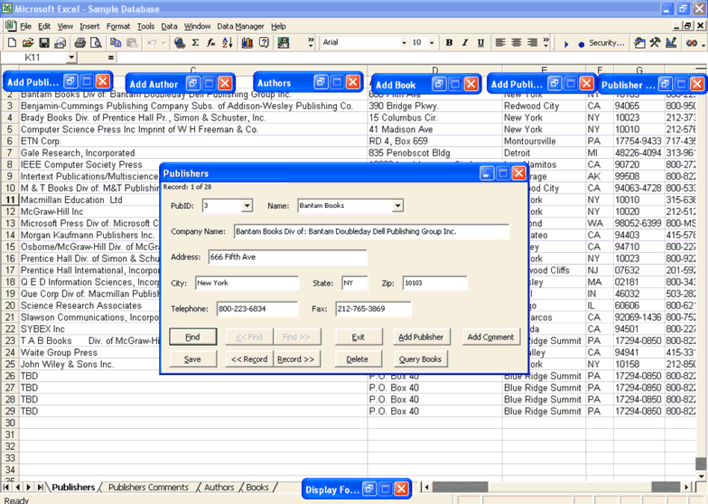The image size is (708, 504).
Task: Open the Arial font name dropdown
Action: [402, 43]
